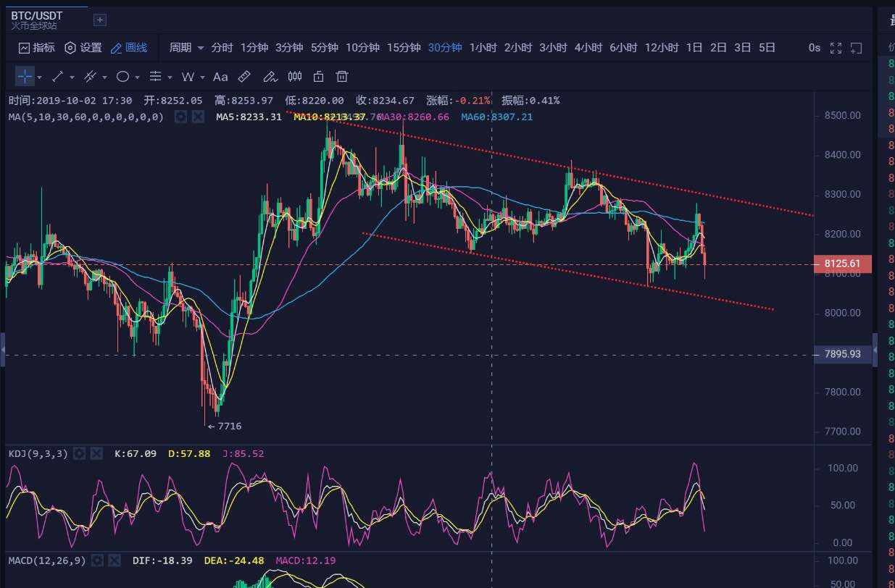Click the 7895.93 price line label
This screenshot has height=588, width=895.
tap(843, 354)
